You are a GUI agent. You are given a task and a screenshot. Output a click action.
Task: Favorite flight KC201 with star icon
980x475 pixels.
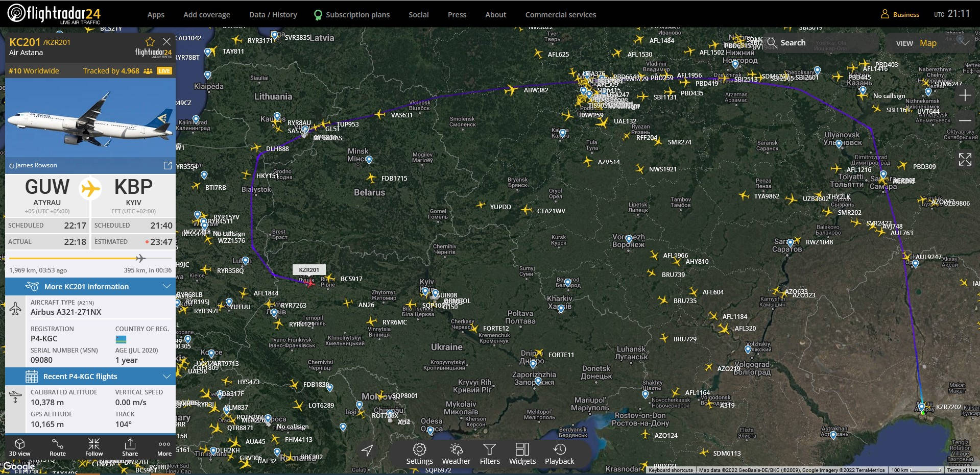pos(150,42)
